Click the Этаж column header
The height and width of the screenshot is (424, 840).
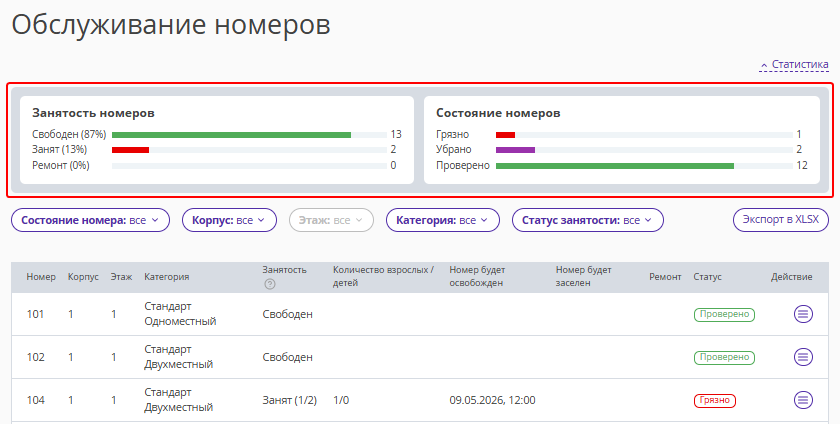[x=121, y=277]
